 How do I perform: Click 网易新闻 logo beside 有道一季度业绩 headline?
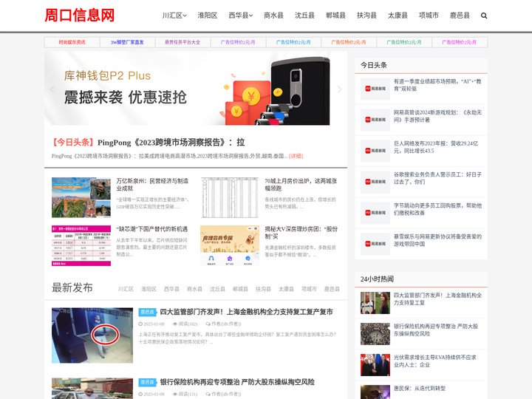coord(375,89)
